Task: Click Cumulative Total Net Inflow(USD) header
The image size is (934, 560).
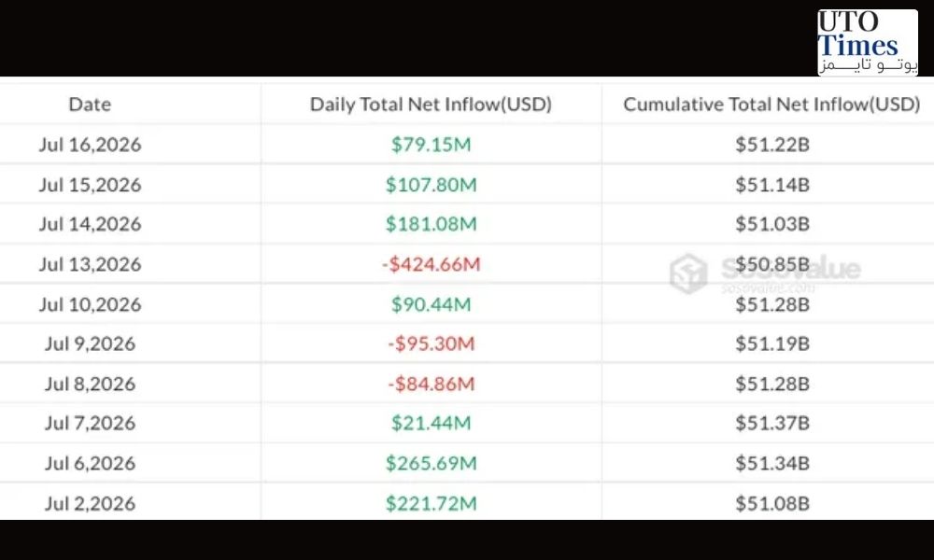Action: coord(772,105)
